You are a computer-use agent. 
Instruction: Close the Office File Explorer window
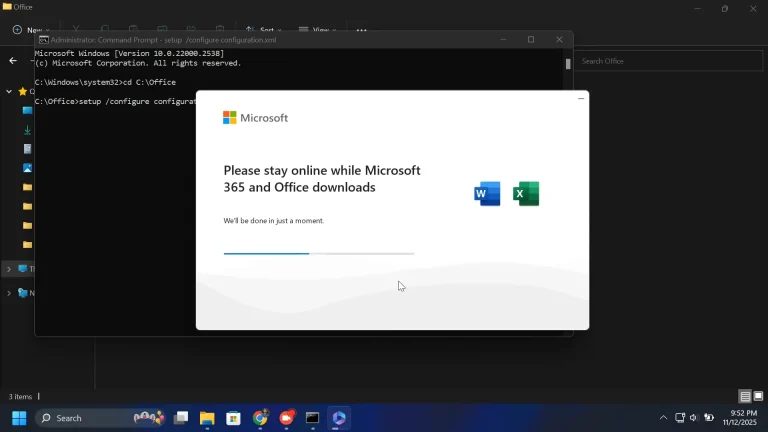pos(753,8)
